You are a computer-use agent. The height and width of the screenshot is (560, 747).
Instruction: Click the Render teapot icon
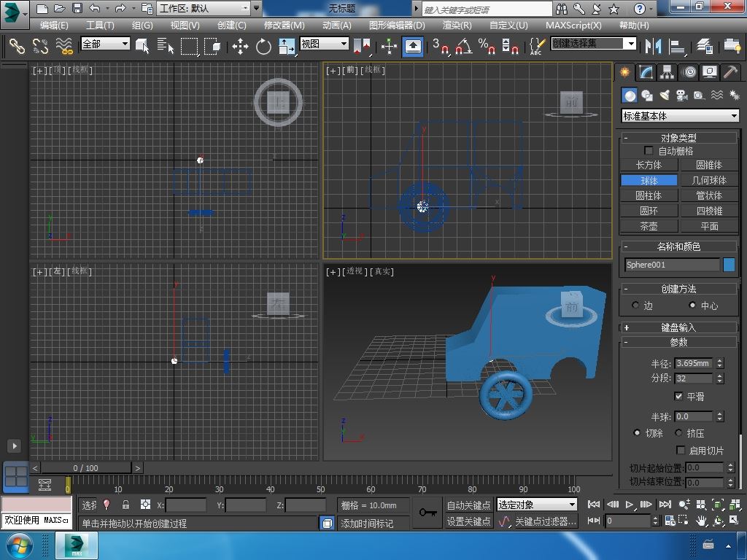point(732,46)
